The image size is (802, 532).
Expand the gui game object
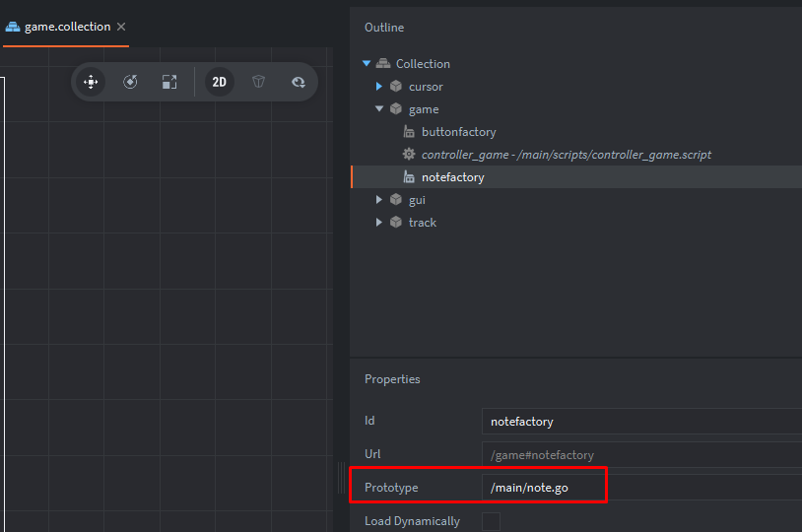coord(379,200)
